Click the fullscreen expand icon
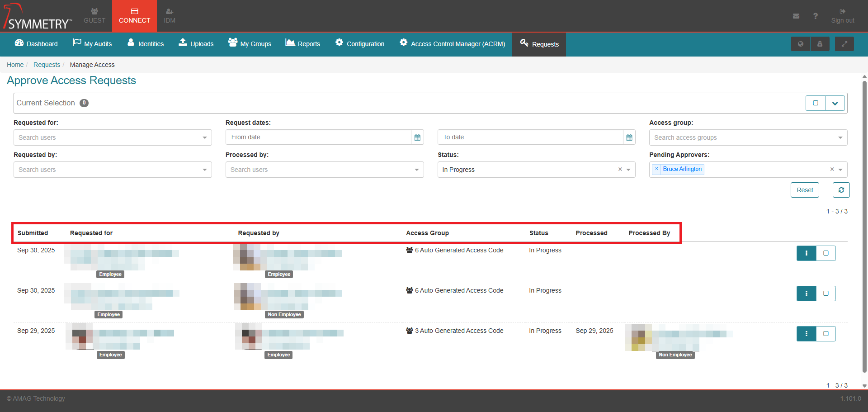This screenshot has height=412, width=868. tap(844, 44)
